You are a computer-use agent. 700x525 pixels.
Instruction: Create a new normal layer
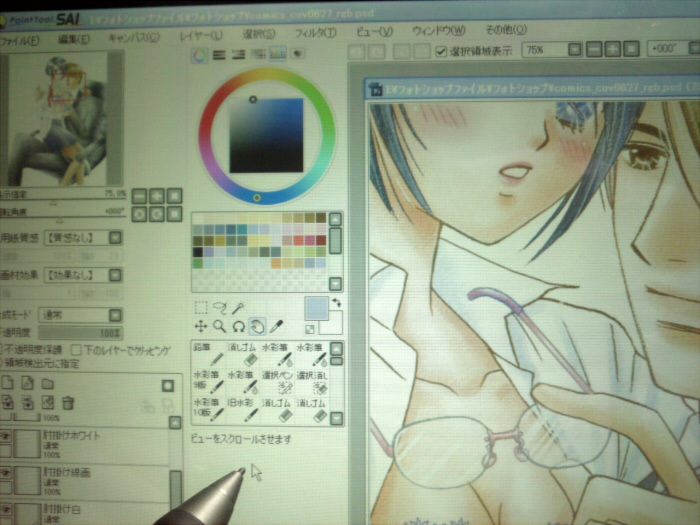[x=7, y=383]
